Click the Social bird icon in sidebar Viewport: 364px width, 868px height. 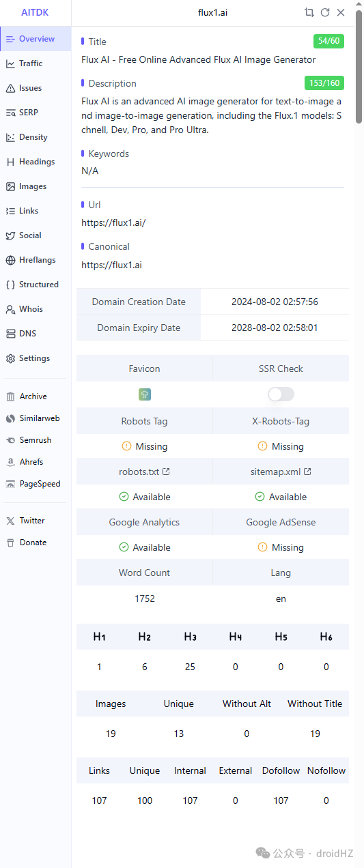[10, 235]
